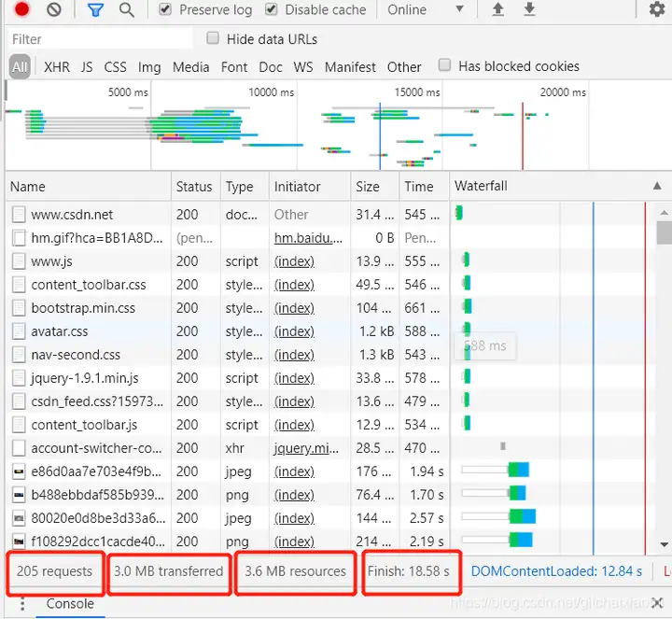The width and height of the screenshot is (672, 619).
Task: Close the Console drawer
Action: (657, 603)
